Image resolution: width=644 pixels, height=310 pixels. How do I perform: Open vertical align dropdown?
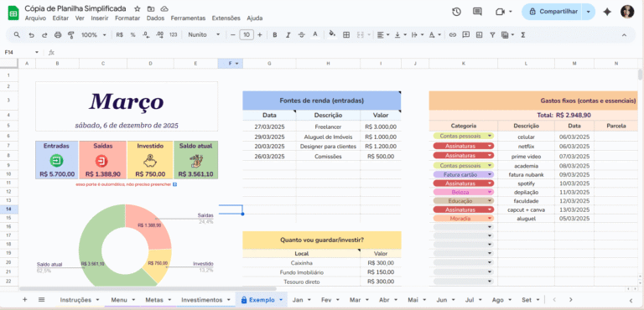tap(401, 35)
